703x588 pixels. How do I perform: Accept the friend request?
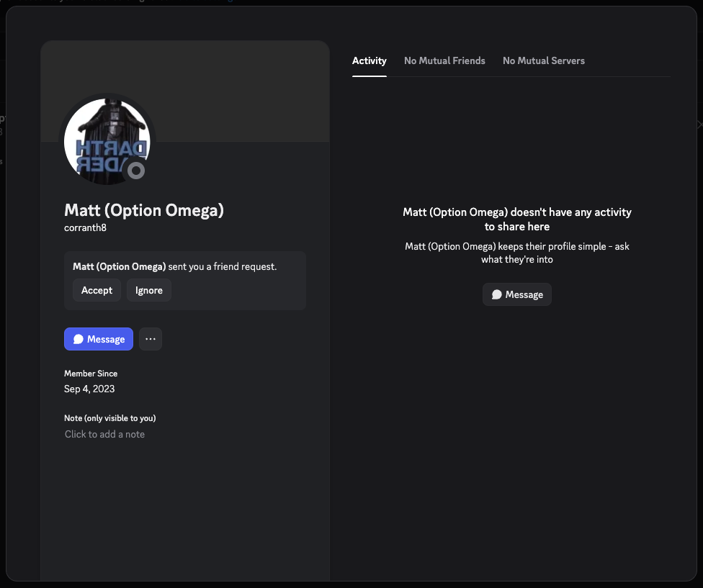tap(97, 290)
